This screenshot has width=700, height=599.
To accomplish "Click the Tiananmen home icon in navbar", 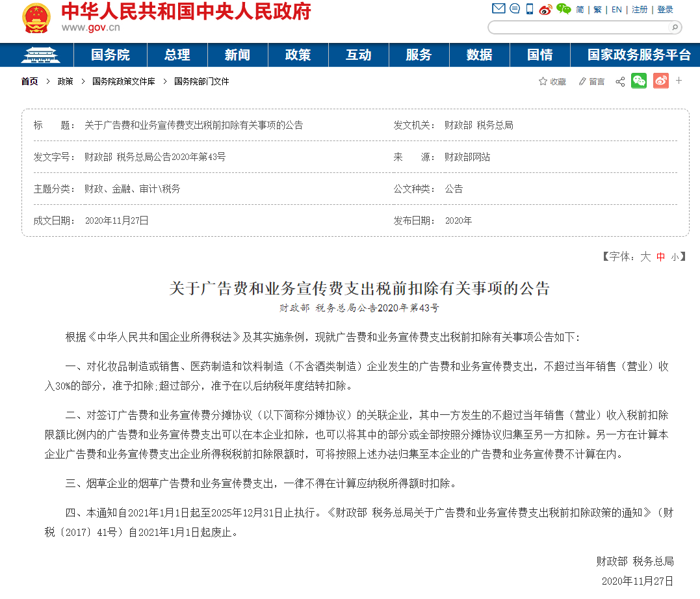I will [x=41, y=55].
